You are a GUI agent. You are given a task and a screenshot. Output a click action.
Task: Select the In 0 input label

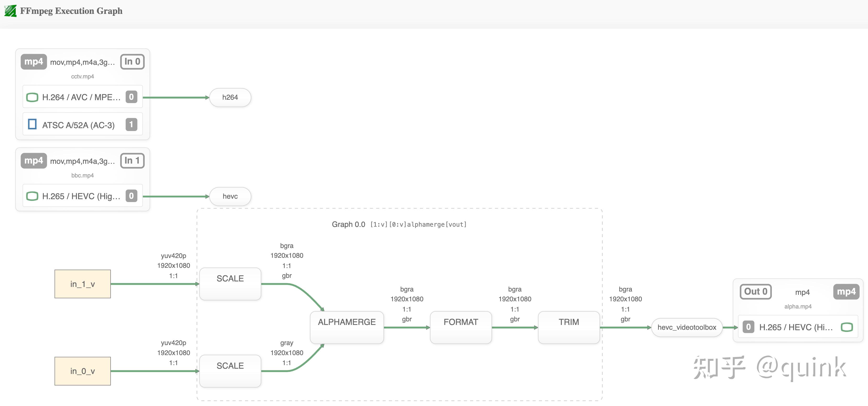tap(132, 62)
